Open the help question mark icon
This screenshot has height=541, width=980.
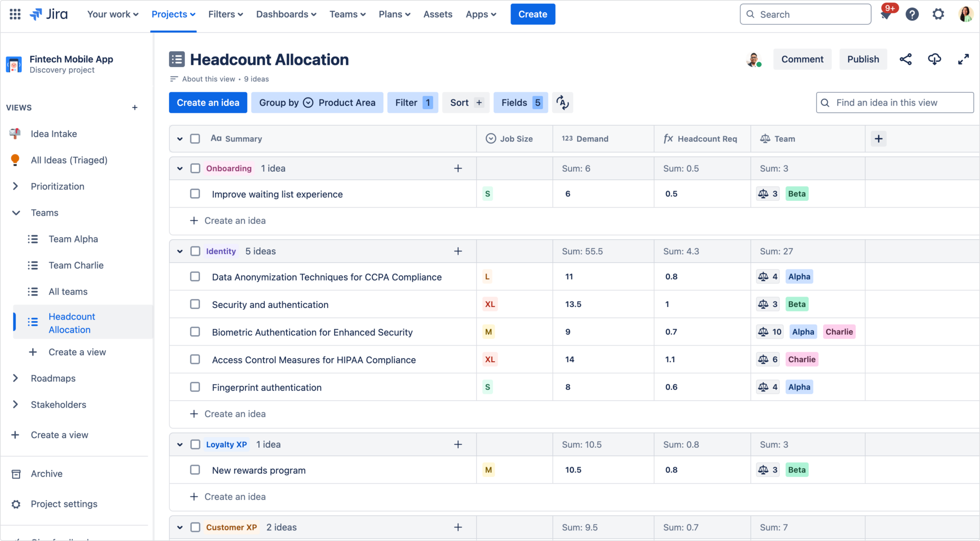pos(912,14)
